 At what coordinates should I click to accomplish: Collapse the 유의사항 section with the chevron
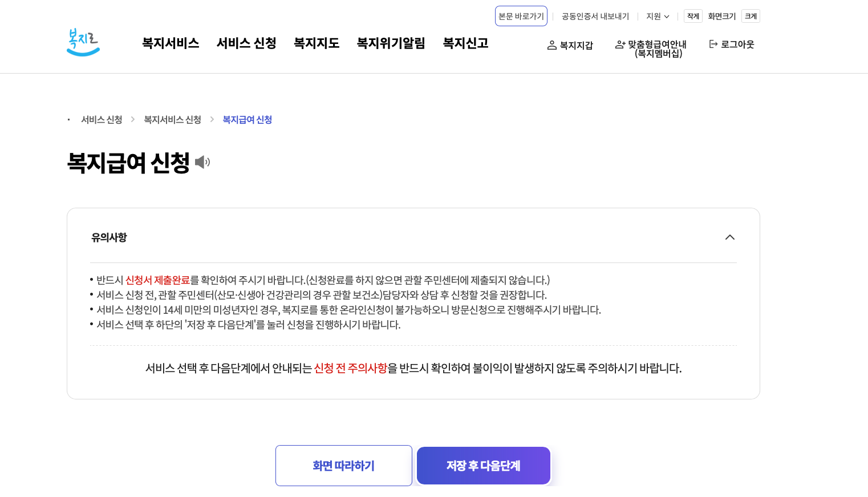point(729,237)
